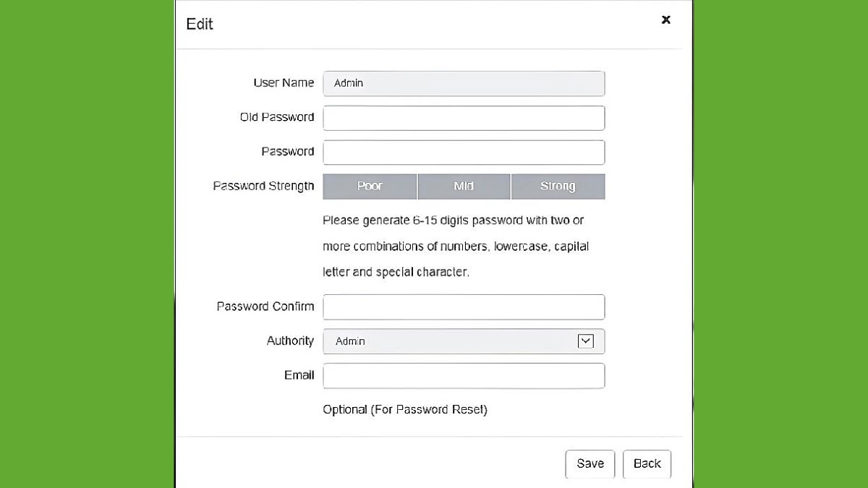Click the Authority label text
The width and height of the screenshot is (868, 488).
tap(290, 341)
